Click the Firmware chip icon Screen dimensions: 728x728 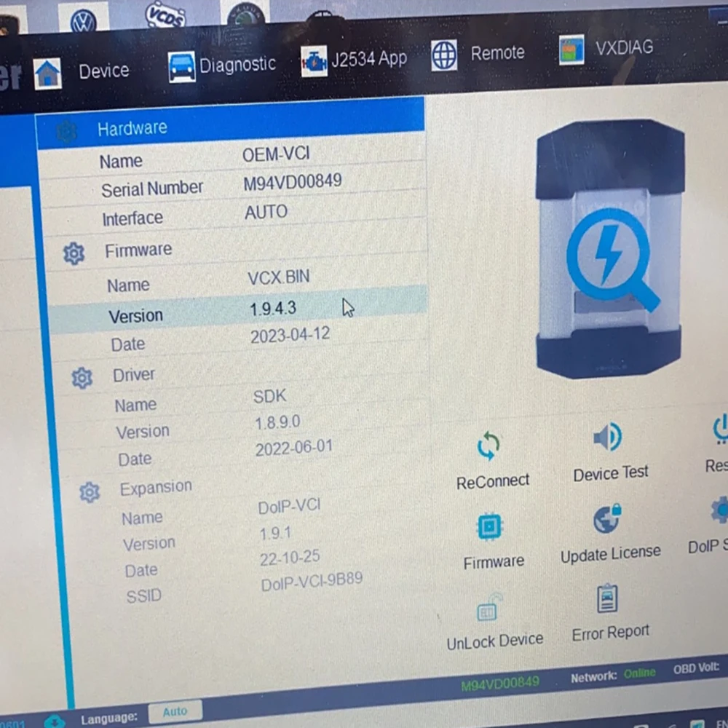[x=489, y=526]
